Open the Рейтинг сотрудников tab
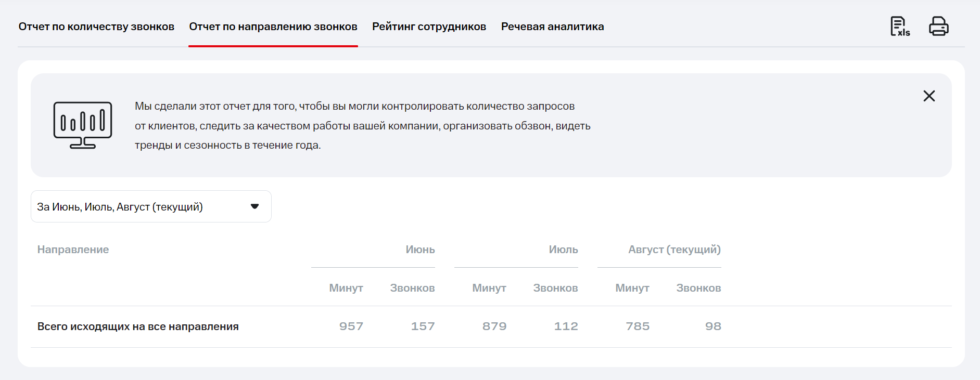The image size is (980, 380). click(429, 27)
